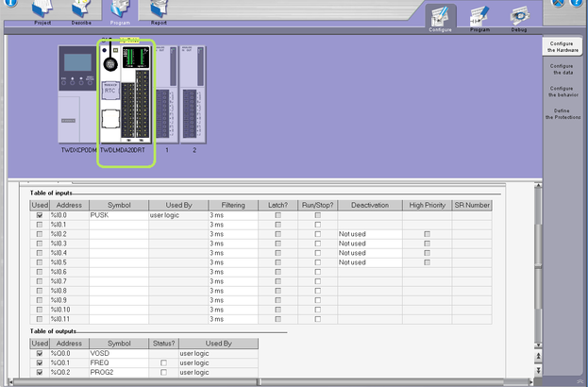Click the empty cartridge slot below RTC
The height and width of the screenshot is (387, 588).
point(110,118)
